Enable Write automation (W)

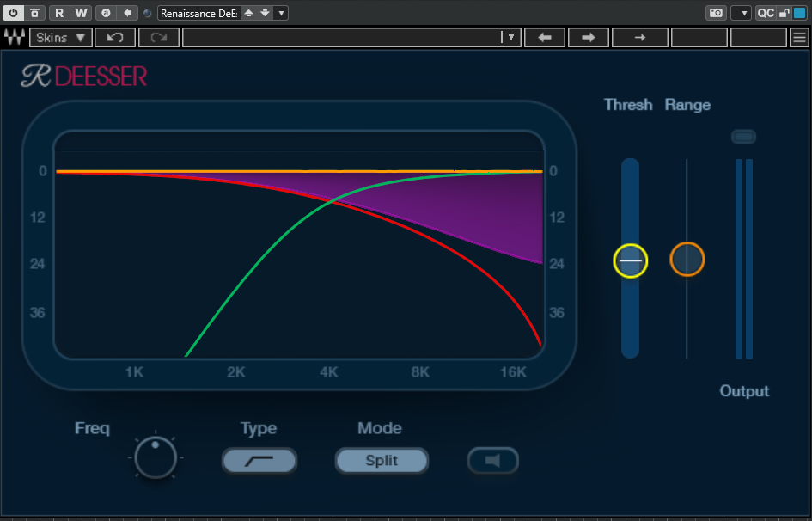81,13
